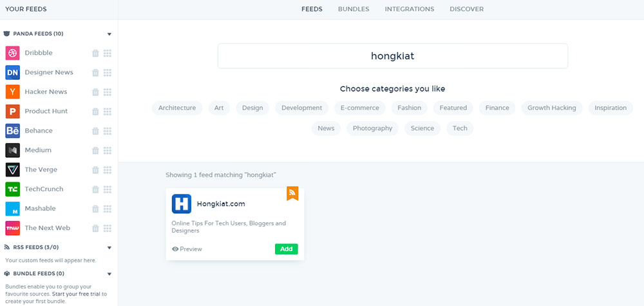Screen dimensions: 644x306
Task: Toggle the Featured category chip
Action: point(453,108)
